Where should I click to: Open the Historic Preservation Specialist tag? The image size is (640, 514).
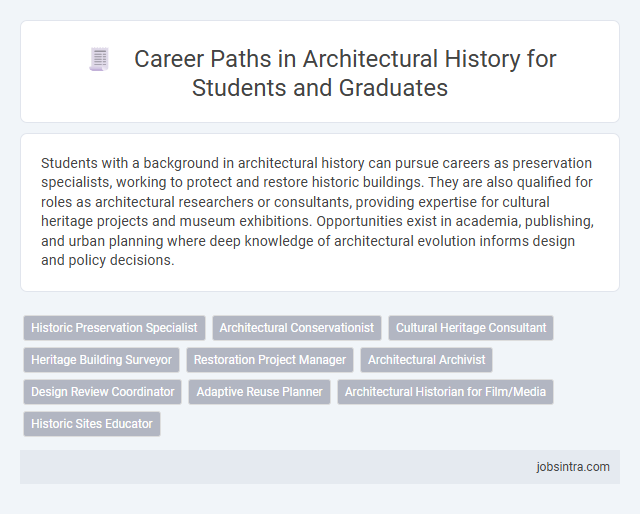click(x=114, y=328)
